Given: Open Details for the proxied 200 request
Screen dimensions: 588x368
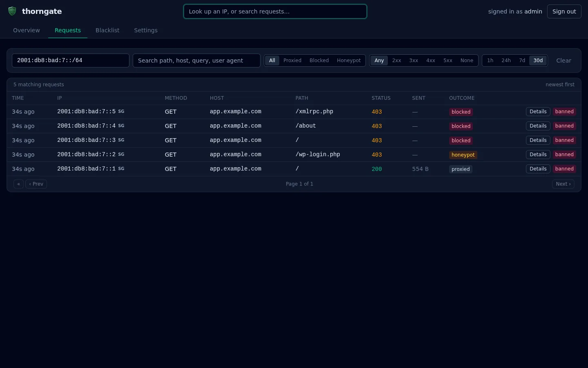Looking at the screenshot, I should coord(538,169).
